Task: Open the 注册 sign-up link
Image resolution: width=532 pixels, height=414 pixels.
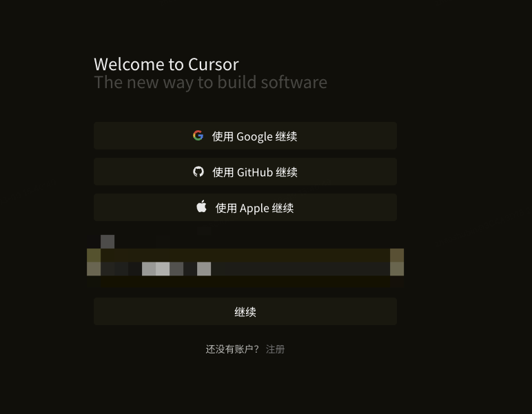Action: coord(275,349)
